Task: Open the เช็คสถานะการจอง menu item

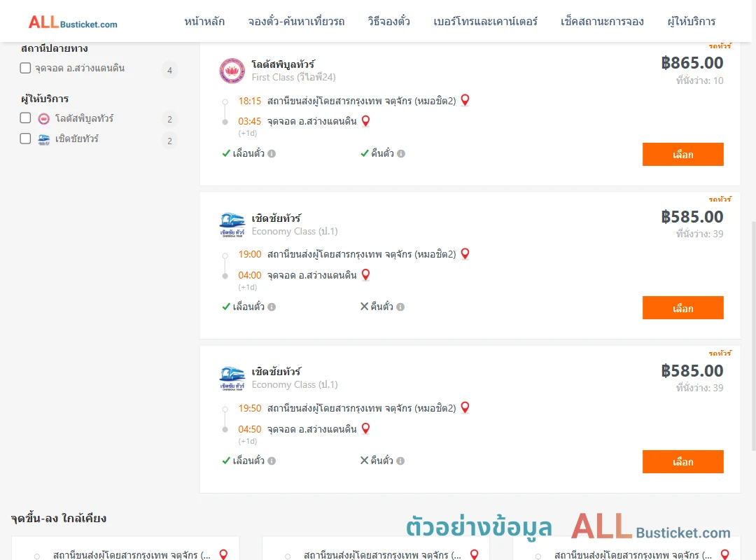Action: [x=602, y=22]
